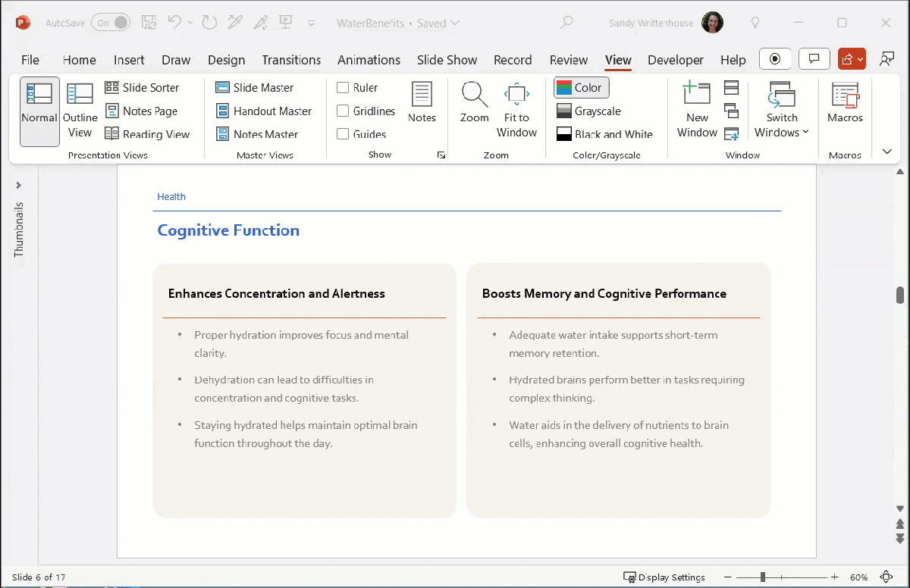Switch to the Design tab
The width and height of the screenshot is (910, 588).
point(226,60)
